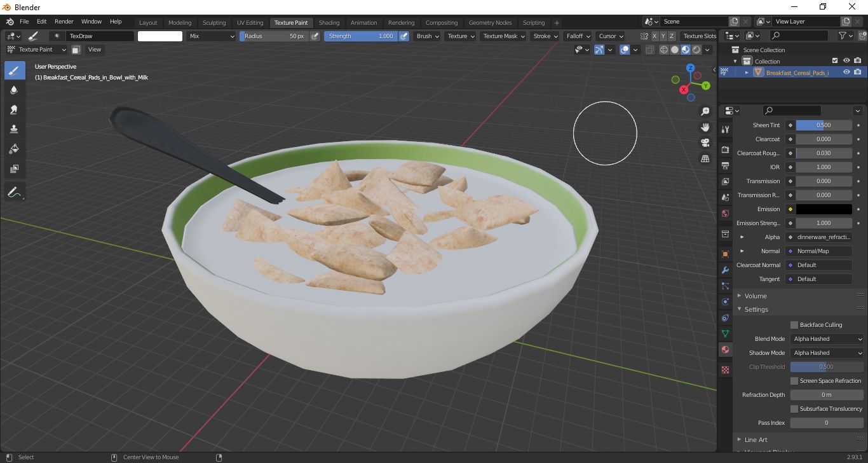
Task: Toggle Collection eye visibility
Action: (x=846, y=61)
